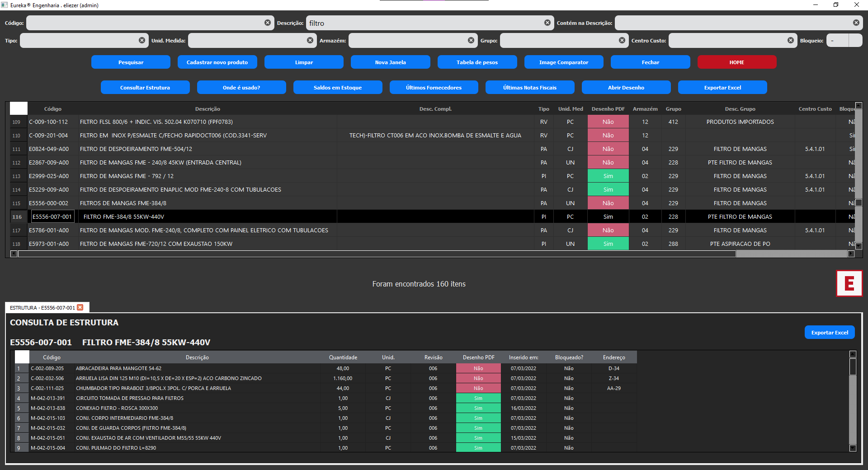868x470 pixels.
Task: Sort results by Descrição column header
Action: tap(208, 108)
